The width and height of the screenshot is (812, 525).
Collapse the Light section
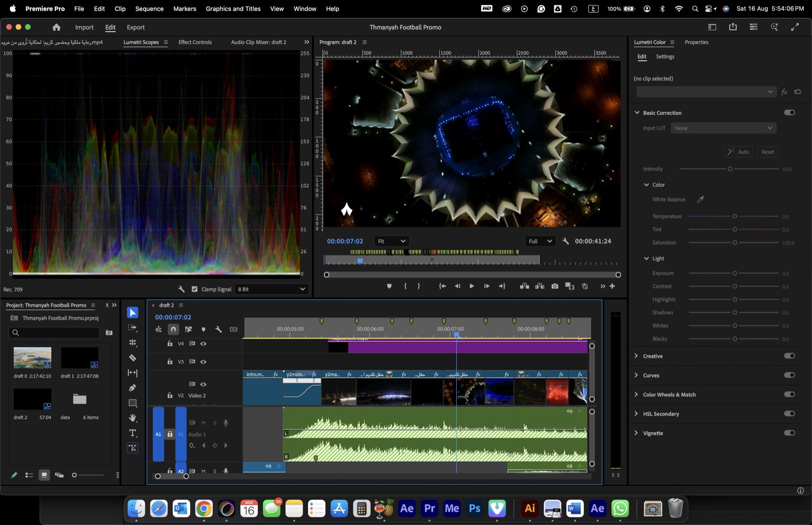pos(647,258)
